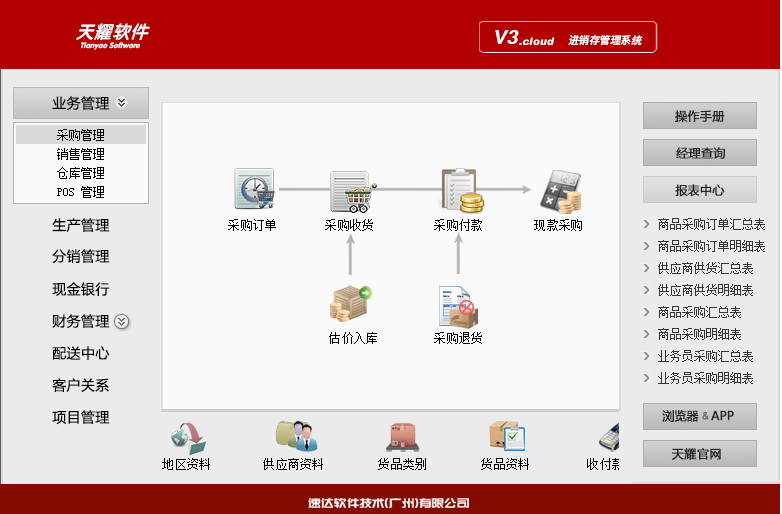This screenshot has height=514, width=782.
Task: Open the 现金银行 menu
Action: point(81,289)
